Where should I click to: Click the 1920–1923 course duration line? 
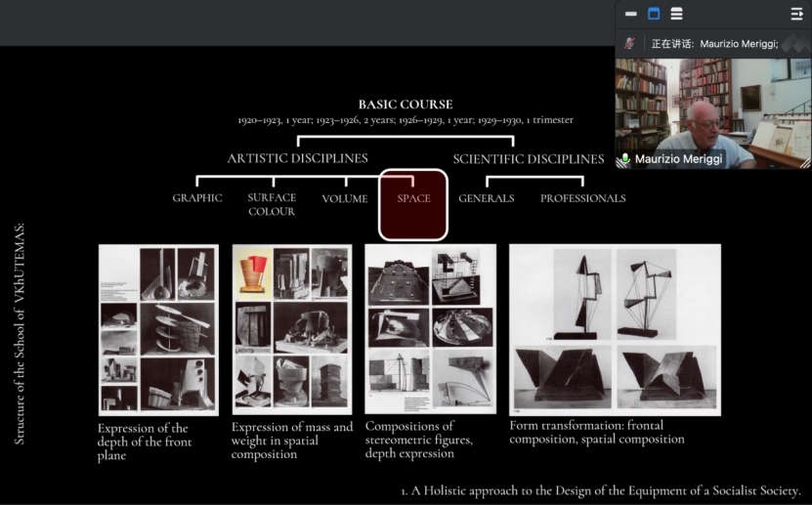406,120
